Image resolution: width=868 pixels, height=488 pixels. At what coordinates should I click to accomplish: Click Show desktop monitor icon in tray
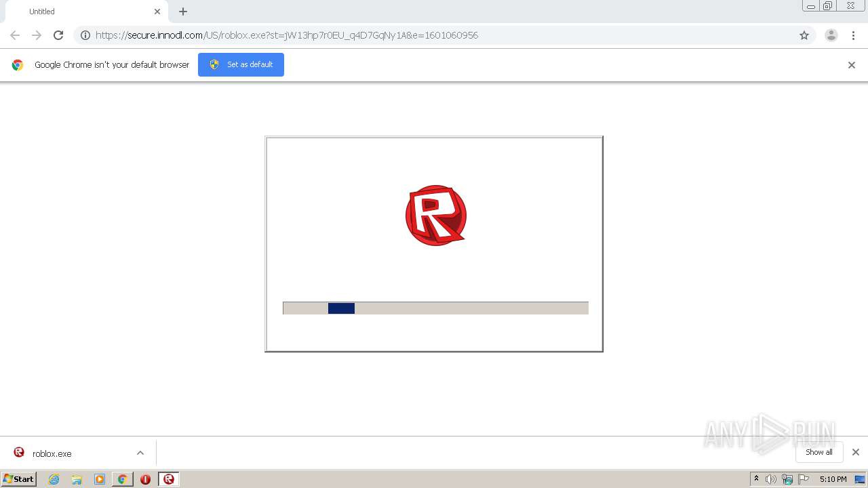coord(861,479)
